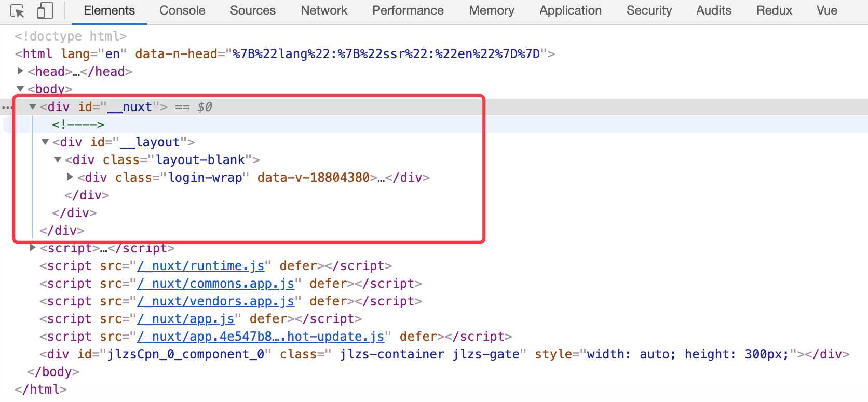Select the doctype html line
Viewport: 868px width, 402px height.
tap(71, 36)
